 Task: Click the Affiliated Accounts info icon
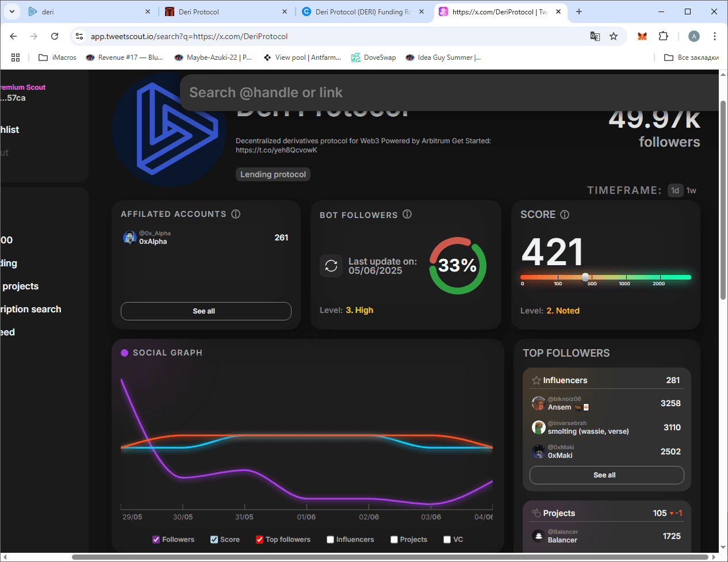click(236, 214)
